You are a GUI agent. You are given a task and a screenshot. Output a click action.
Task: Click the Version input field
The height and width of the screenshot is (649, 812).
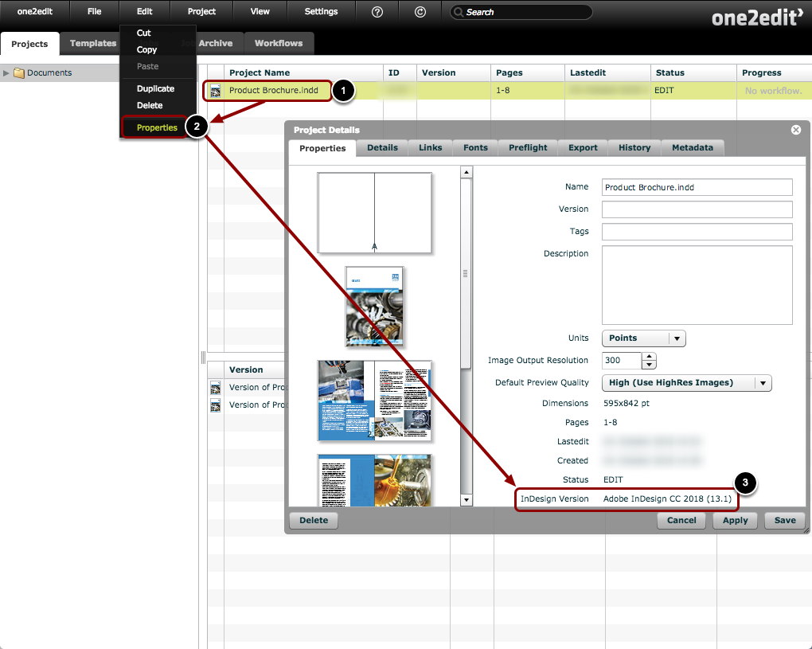(697, 209)
